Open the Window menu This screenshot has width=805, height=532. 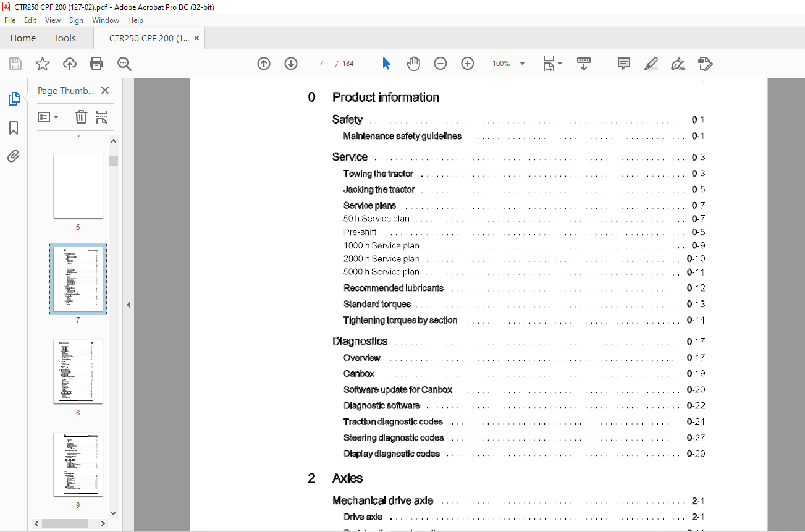(106, 20)
